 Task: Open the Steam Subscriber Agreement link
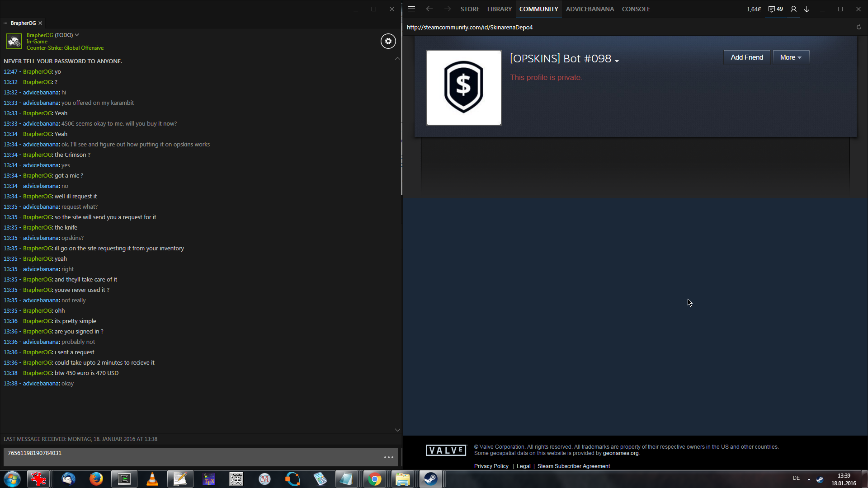pyautogui.click(x=573, y=466)
